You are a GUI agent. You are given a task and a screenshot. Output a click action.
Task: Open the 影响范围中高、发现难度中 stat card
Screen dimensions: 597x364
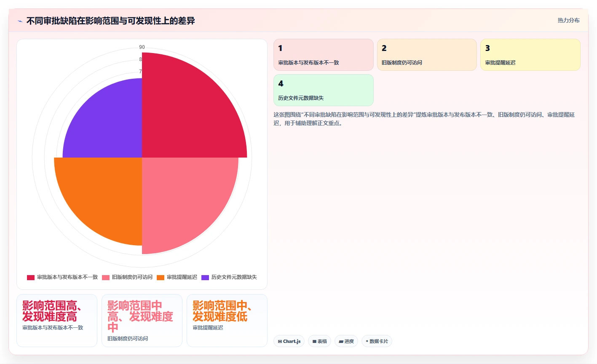point(142,321)
